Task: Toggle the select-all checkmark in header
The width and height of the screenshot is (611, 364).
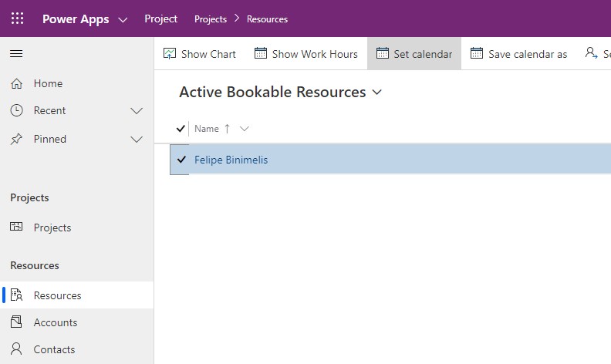Action: (181, 128)
